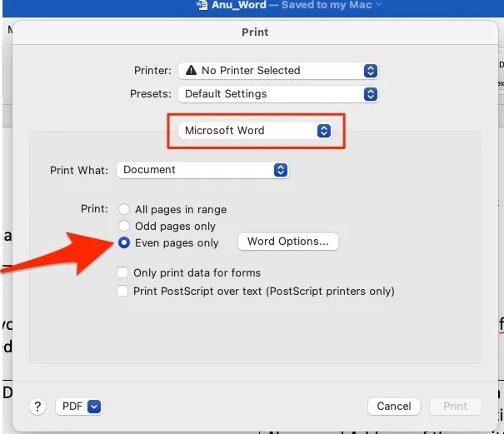
Task: Open the Presets Default Settings dropdown
Action: [x=278, y=94]
